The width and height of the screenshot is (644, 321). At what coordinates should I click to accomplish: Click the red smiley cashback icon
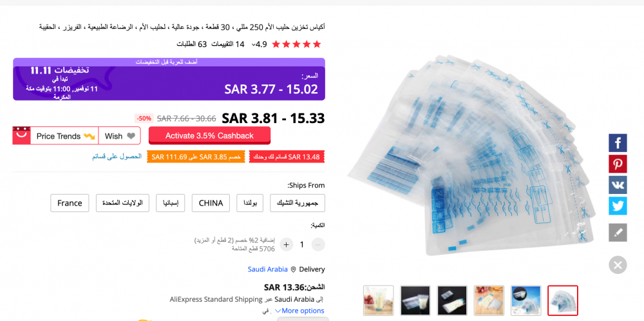pos(21,135)
